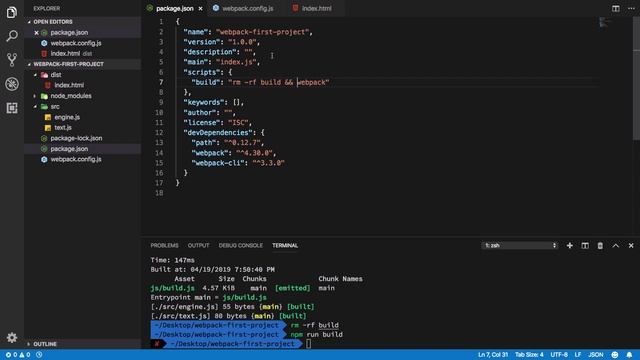Open the Debug view in activity bar

[x=12, y=84]
